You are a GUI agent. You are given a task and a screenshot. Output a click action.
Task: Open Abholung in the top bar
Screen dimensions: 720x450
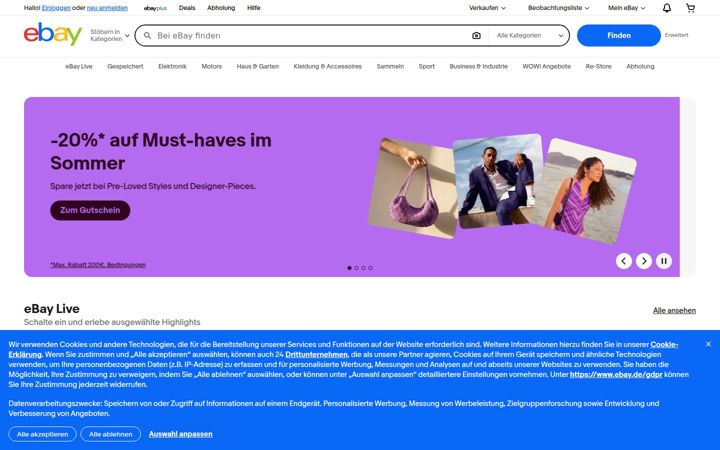click(221, 8)
